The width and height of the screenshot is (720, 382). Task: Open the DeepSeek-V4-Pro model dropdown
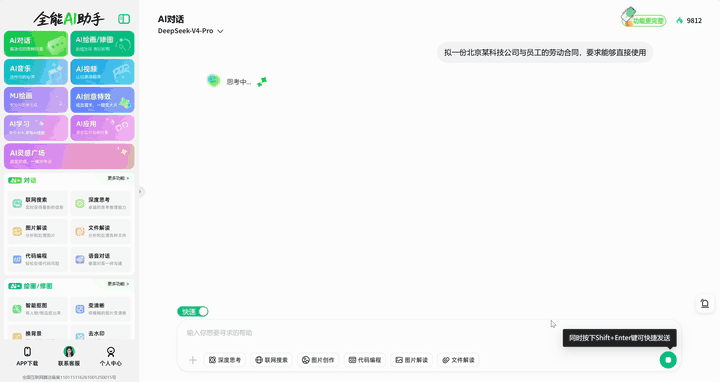pos(190,31)
